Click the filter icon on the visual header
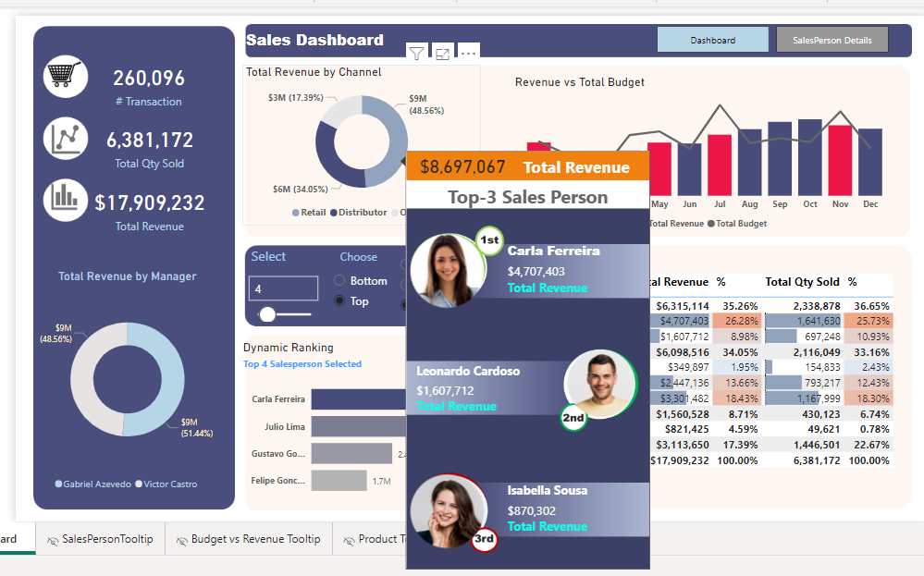The image size is (924, 576). point(417,54)
